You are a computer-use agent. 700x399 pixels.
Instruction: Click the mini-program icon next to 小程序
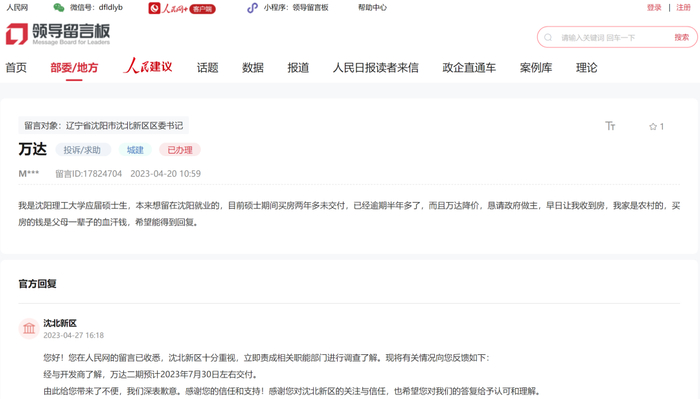pos(252,8)
